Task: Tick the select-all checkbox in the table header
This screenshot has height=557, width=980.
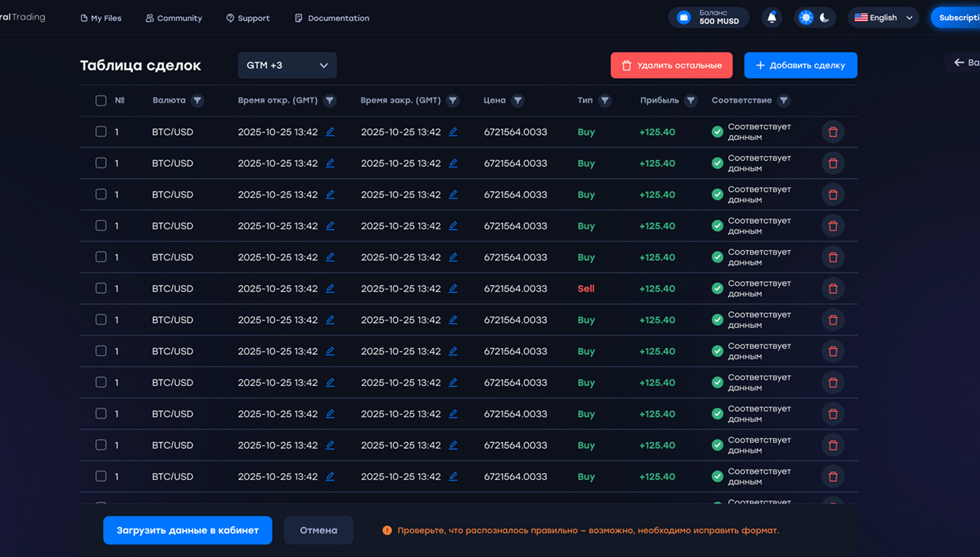Action: point(101,100)
